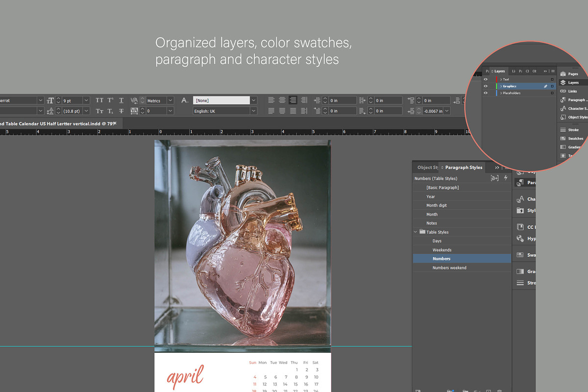This screenshot has height=392, width=588.
Task: Open the font family dropdown
Action: click(x=41, y=100)
